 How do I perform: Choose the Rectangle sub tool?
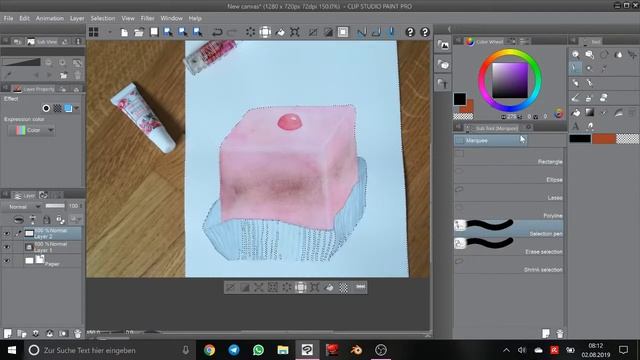[x=509, y=158]
